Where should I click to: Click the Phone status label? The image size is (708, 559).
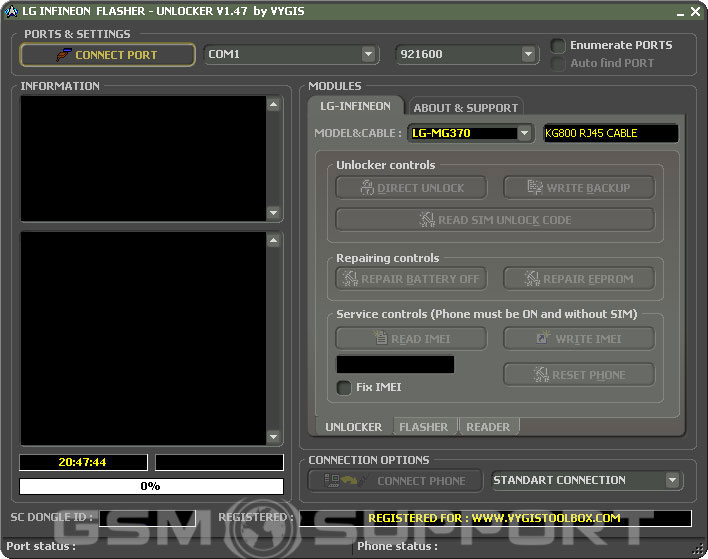pos(397,546)
